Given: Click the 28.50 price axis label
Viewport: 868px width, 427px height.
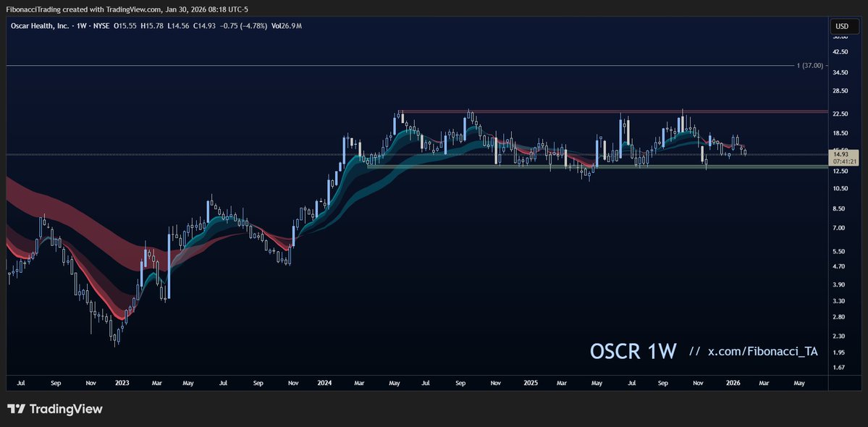Looking at the screenshot, I should point(841,90).
